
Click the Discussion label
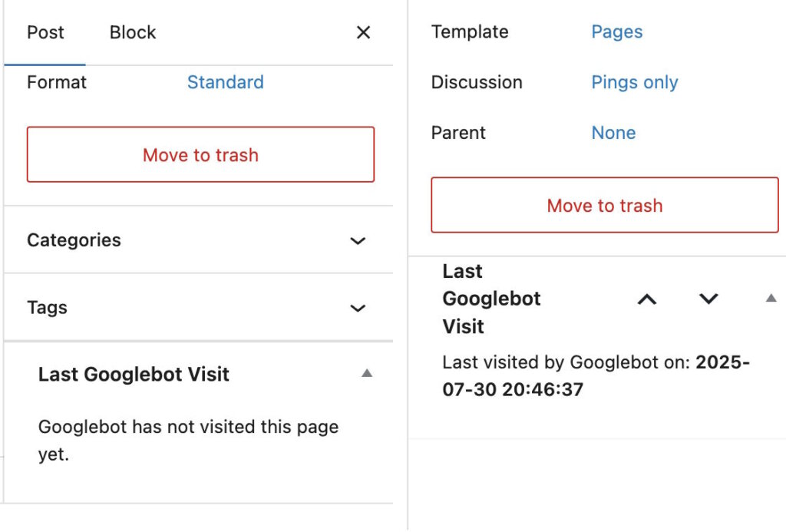pos(476,82)
